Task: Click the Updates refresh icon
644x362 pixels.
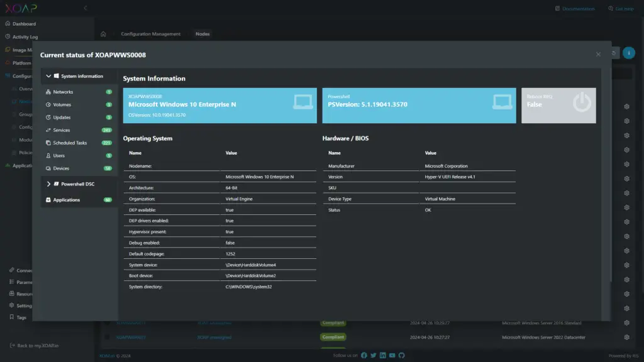Action: [x=48, y=118]
